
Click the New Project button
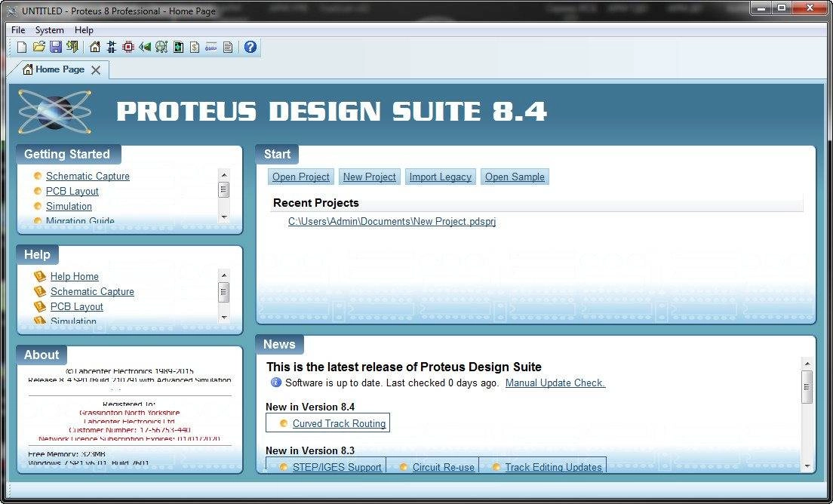(x=369, y=177)
